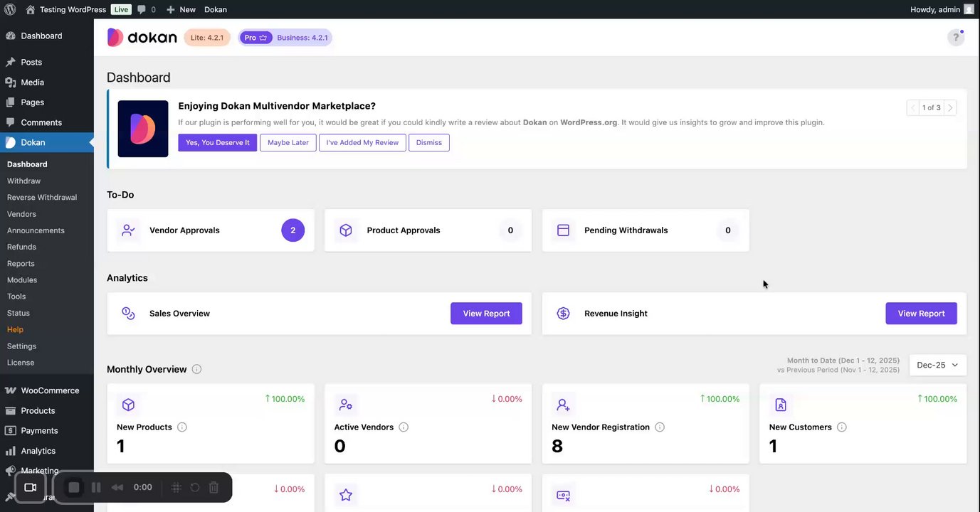Click the Yes, You Deserve It button

coord(218,142)
